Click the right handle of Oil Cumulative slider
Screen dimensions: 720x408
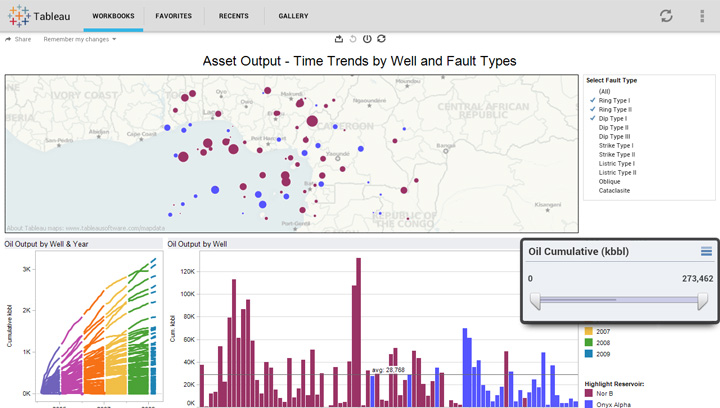coord(703,302)
